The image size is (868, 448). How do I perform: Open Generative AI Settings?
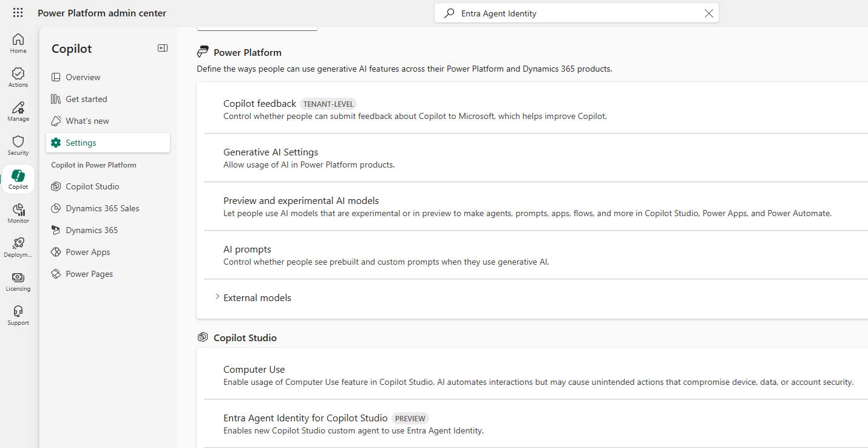pos(271,152)
